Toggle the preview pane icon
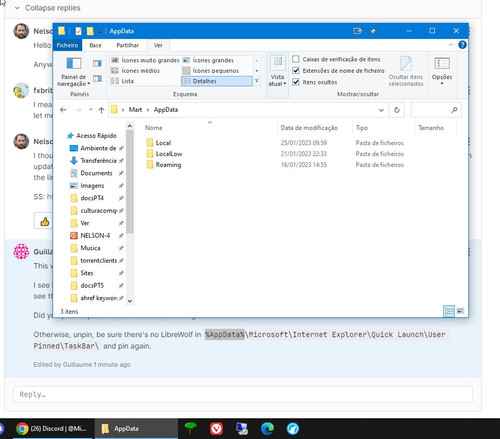This screenshot has width=500, height=439. (x=97, y=63)
